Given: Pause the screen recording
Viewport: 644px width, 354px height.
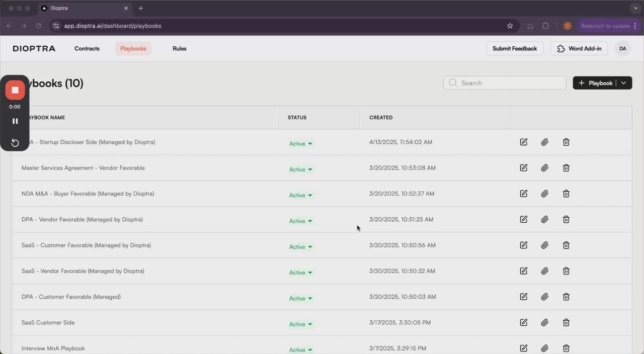Looking at the screenshot, I should click(x=15, y=121).
